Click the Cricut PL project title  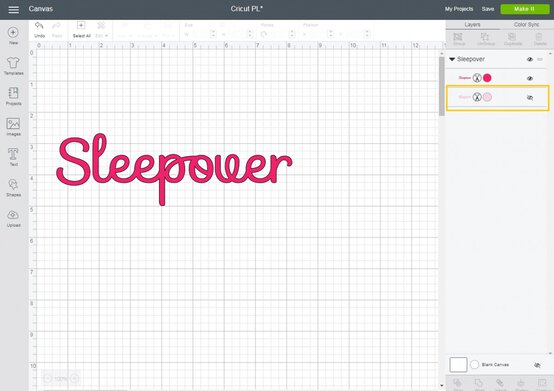click(x=247, y=9)
